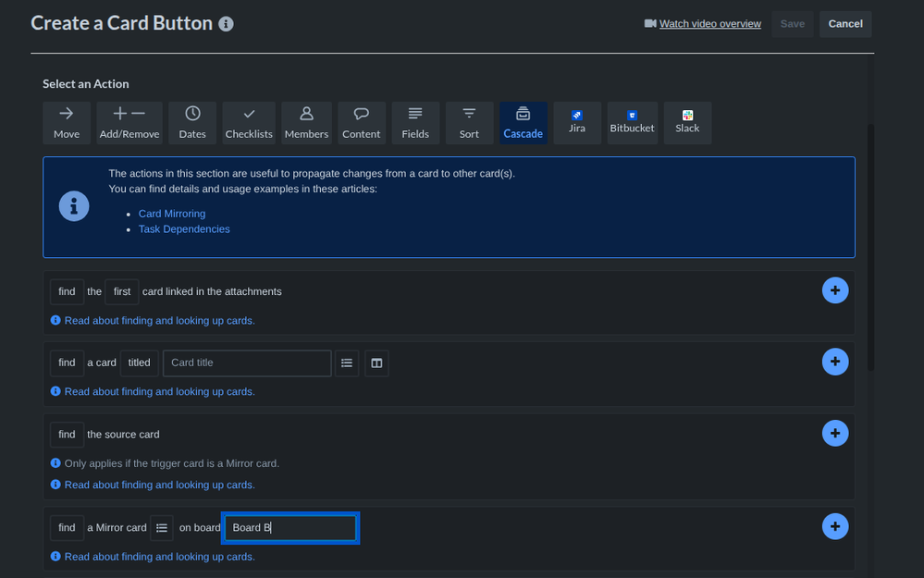Screen dimensions: 924x578
Task: Click the info icon next to Create a Card Button
Action: click(227, 24)
